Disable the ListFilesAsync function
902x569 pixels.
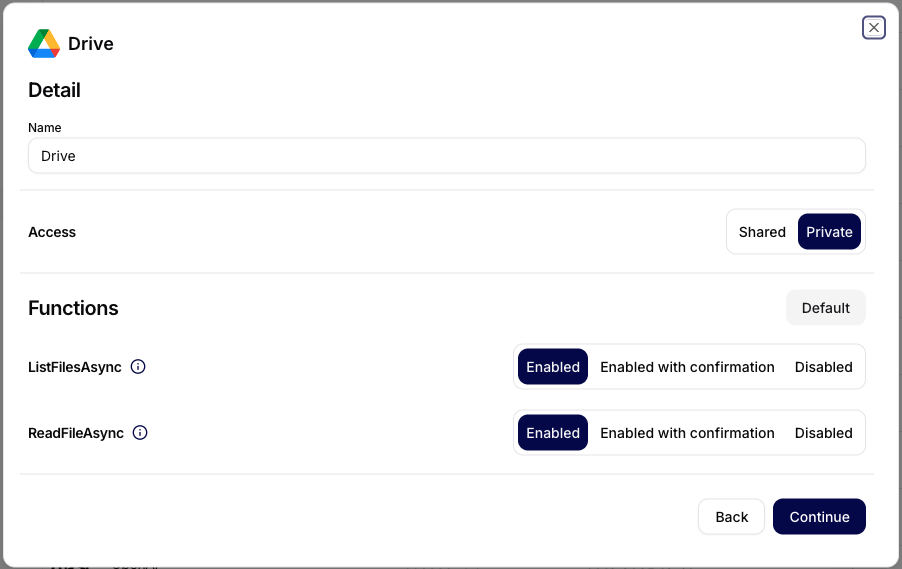[x=823, y=367]
